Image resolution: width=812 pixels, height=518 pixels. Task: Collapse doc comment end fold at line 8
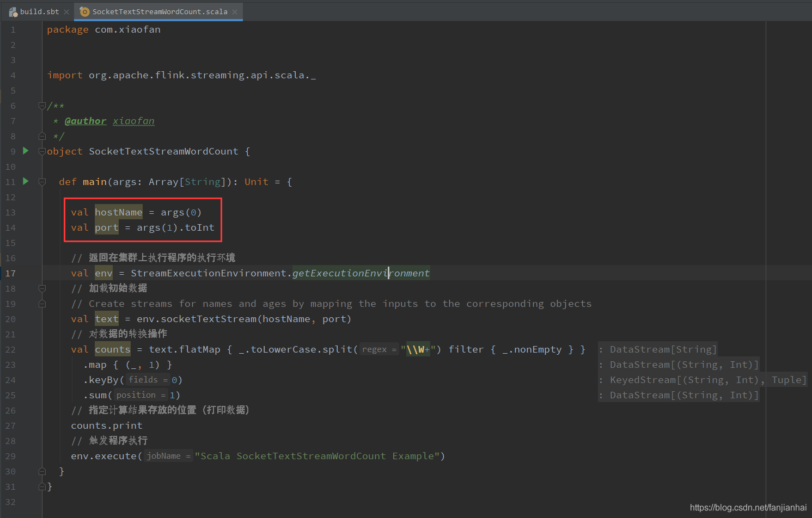click(x=42, y=136)
